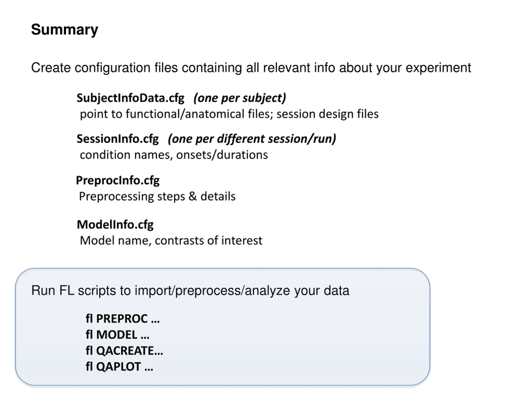Screen dimensions: 532x399
Task: Click 'Model name, contrasts of interest' line
Action: click(171, 240)
